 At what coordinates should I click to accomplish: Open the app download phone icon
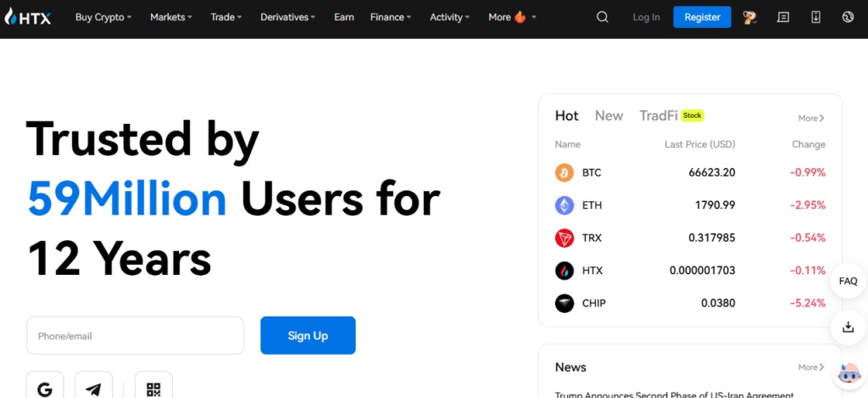pyautogui.click(x=815, y=17)
